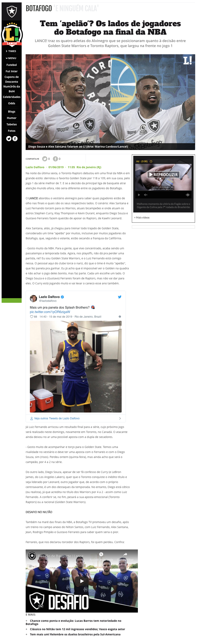This screenshot has height=644, width=199.
Task: Open the LANCE! logo home link
Action: [11, 34]
